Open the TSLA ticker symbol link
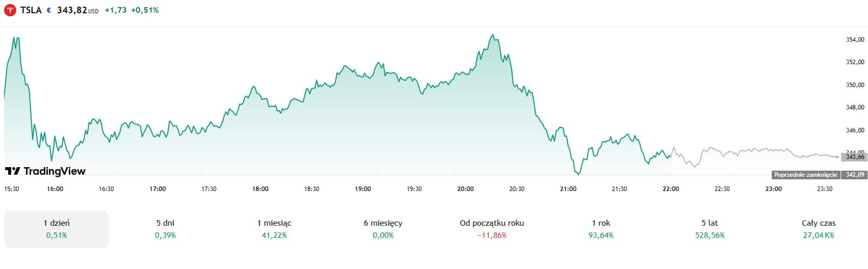868x269 pixels. (31, 10)
